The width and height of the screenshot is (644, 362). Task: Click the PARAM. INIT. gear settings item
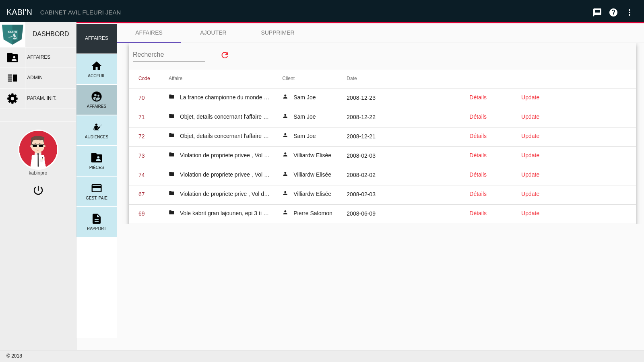(x=38, y=99)
